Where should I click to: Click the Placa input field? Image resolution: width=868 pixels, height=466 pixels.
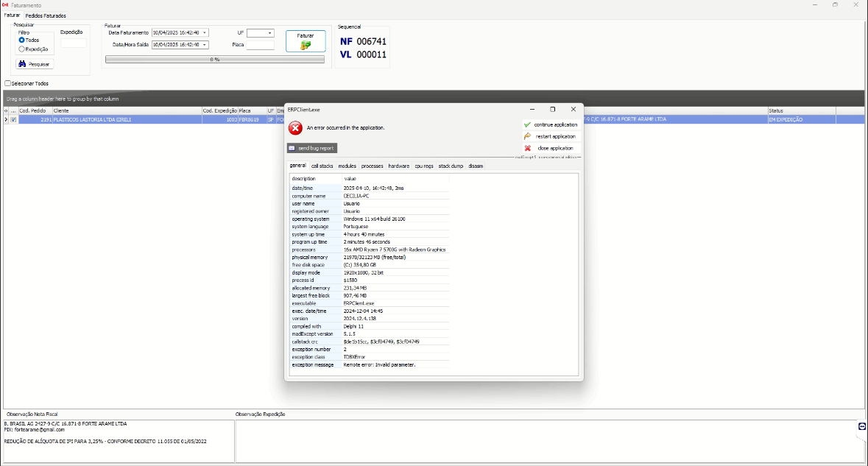[x=260, y=45]
